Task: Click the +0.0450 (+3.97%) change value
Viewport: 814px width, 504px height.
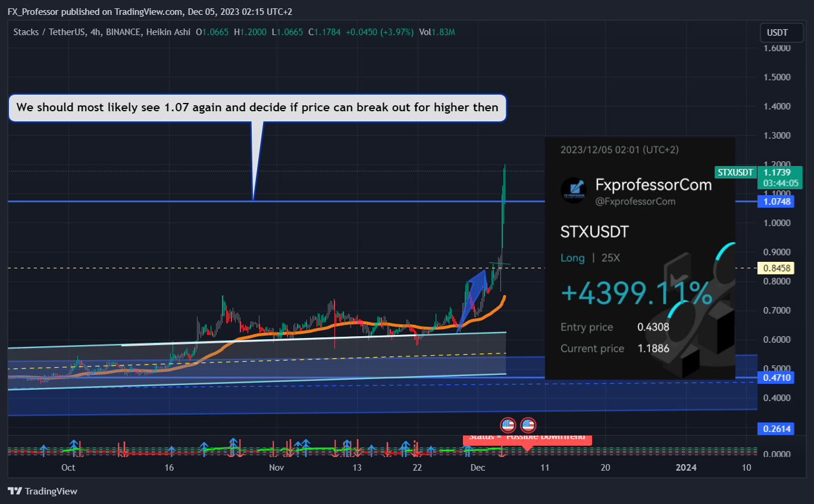Action: coord(379,32)
